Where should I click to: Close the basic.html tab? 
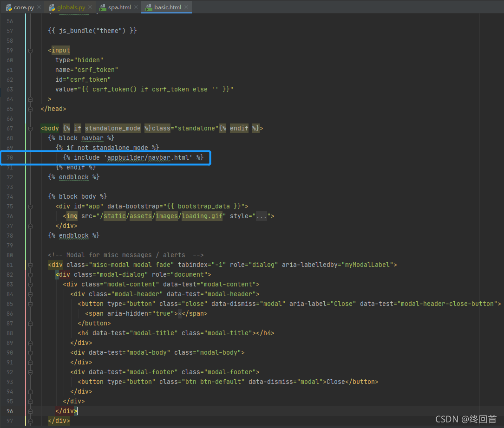(186, 7)
